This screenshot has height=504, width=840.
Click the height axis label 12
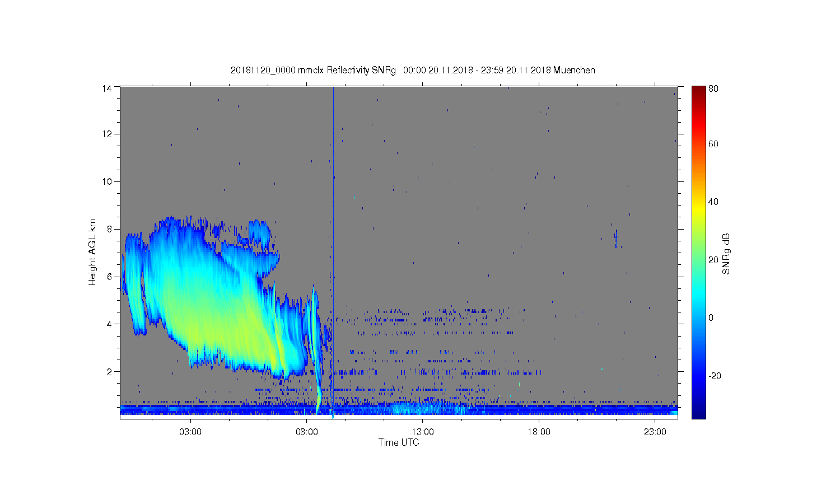106,134
